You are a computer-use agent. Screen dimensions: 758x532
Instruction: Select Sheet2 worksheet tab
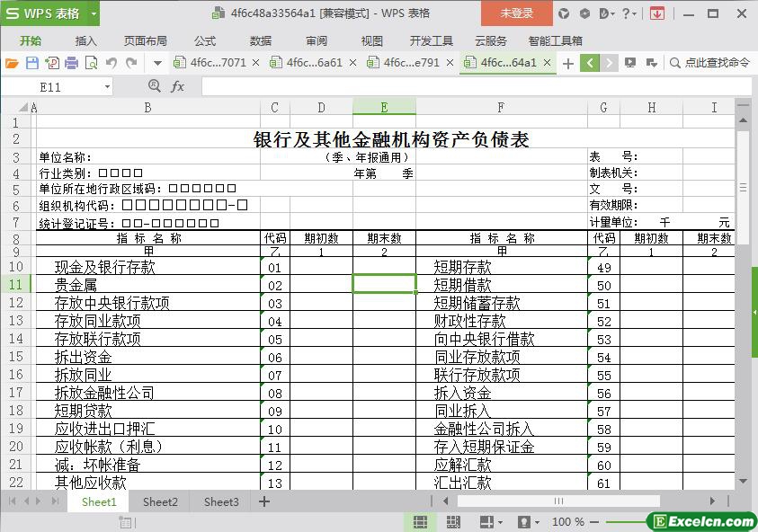(160, 502)
